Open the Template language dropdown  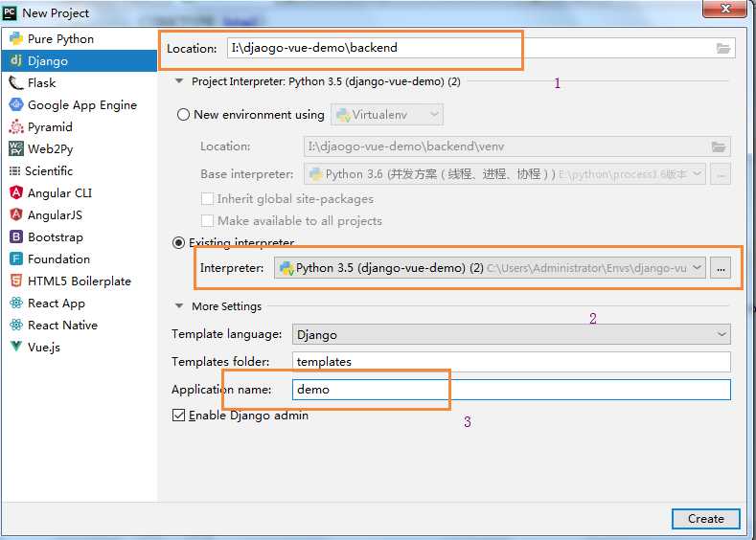[x=511, y=334]
